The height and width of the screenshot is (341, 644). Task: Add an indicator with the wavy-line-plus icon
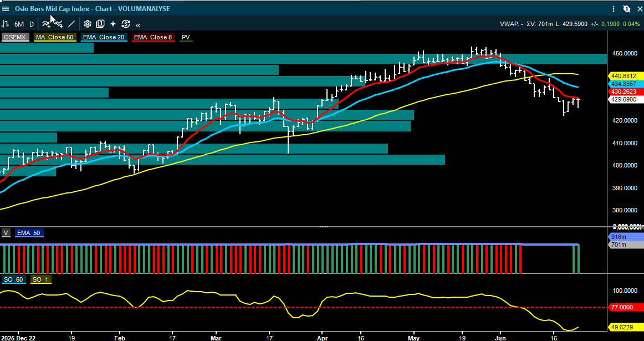(46, 24)
